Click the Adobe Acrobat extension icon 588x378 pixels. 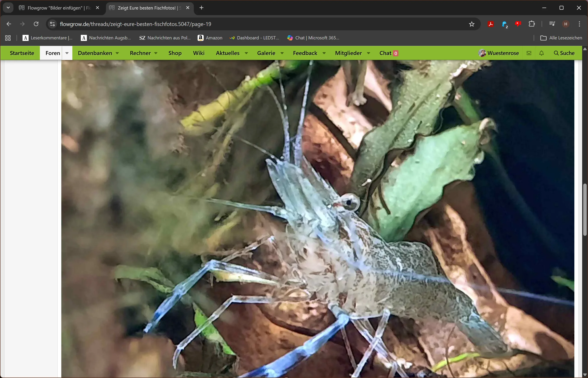pos(491,24)
